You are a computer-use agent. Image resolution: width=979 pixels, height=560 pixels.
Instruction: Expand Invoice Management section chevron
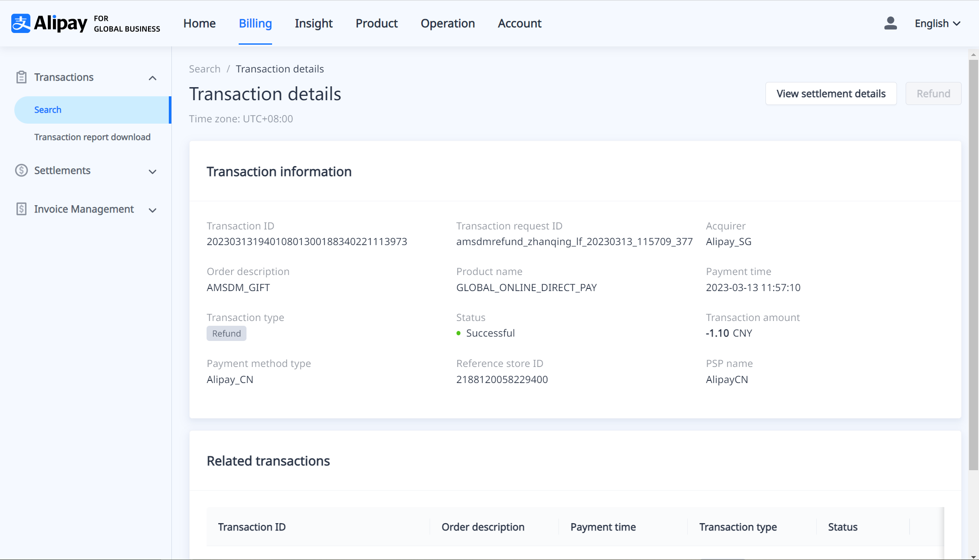(x=152, y=210)
